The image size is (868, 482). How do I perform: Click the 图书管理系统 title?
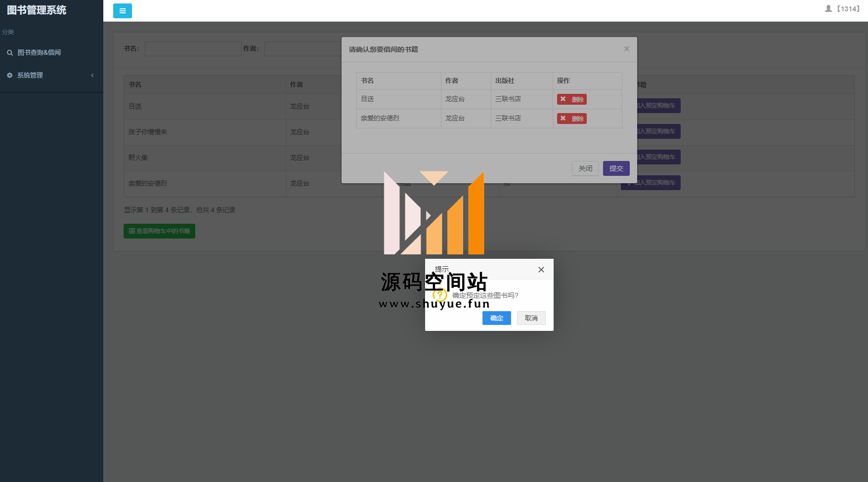(x=37, y=10)
